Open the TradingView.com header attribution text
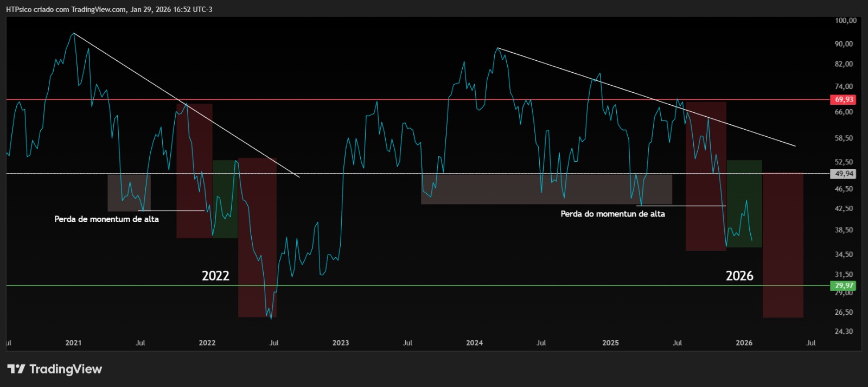 pyautogui.click(x=108, y=9)
